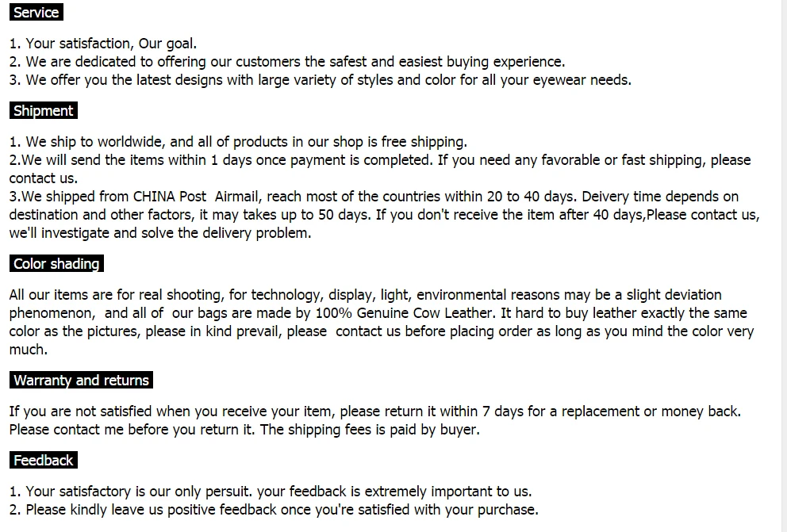Click the Feedback section heading
Screen dimensions: 787x532
tap(43, 460)
